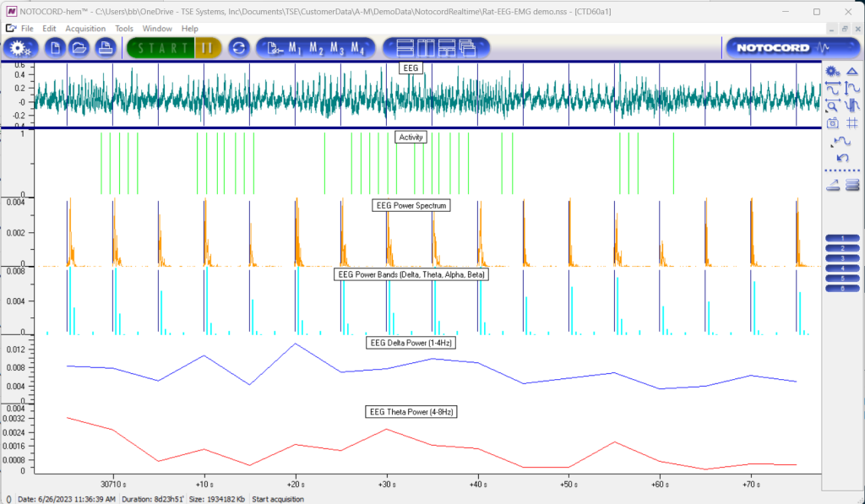Click the 30710 s time axis label
The width and height of the screenshot is (865, 504).
[113, 484]
